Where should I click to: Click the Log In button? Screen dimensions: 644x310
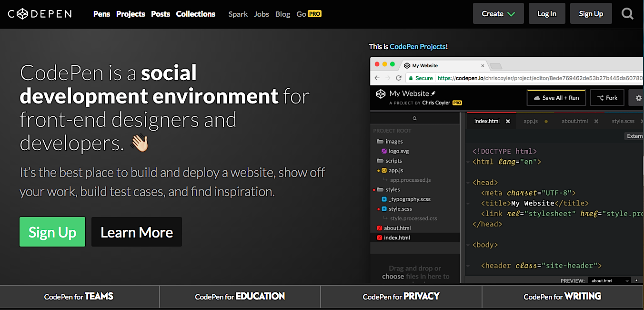click(x=547, y=13)
